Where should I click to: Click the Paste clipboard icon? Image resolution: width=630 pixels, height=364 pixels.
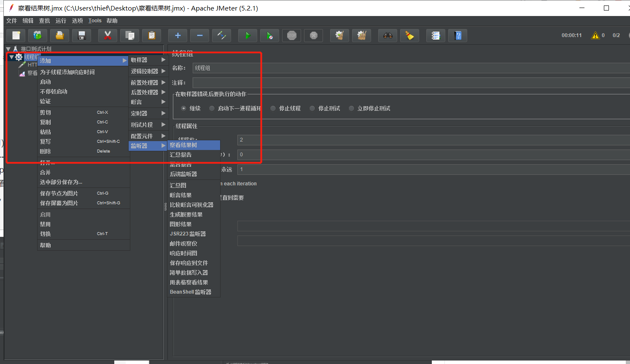coord(152,35)
